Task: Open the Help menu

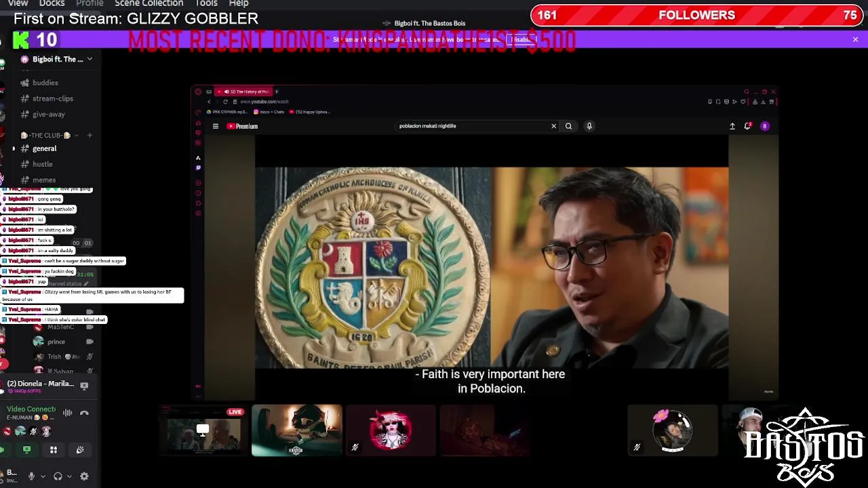Action: pyautogui.click(x=239, y=3)
